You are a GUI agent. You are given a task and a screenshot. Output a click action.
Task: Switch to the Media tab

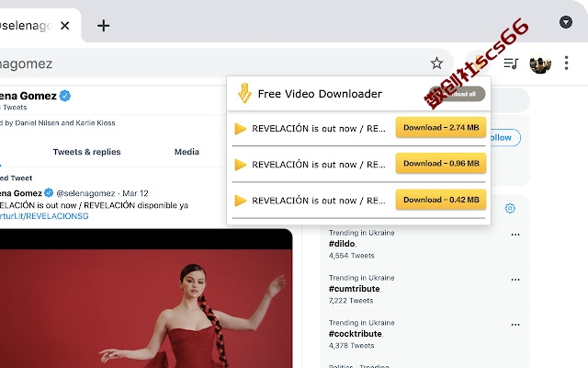(x=187, y=152)
